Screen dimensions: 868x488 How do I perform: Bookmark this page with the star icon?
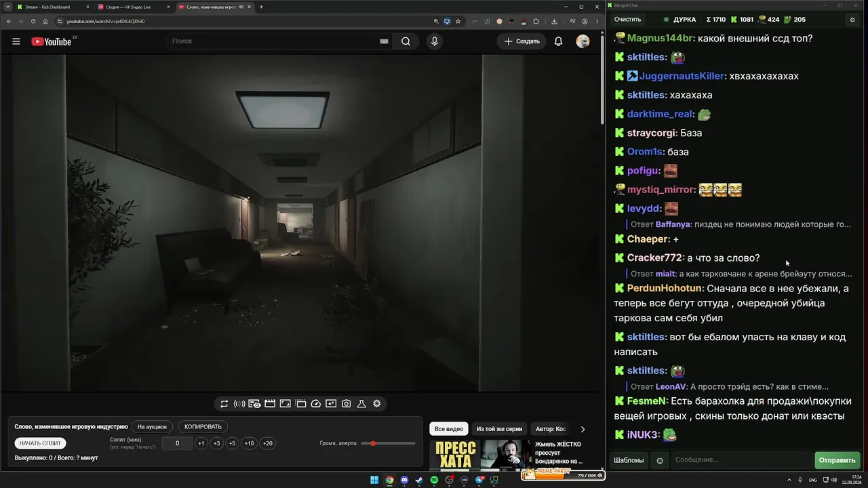458,21
